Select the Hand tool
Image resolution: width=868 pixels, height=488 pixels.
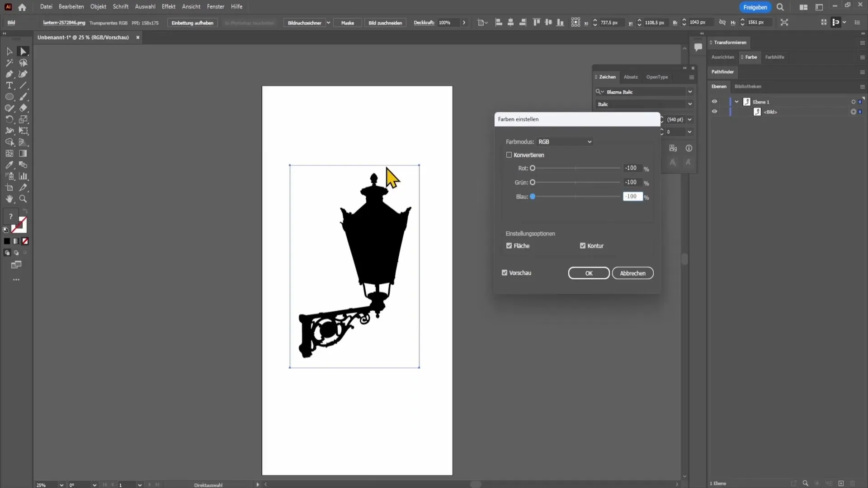(x=9, y=199)
